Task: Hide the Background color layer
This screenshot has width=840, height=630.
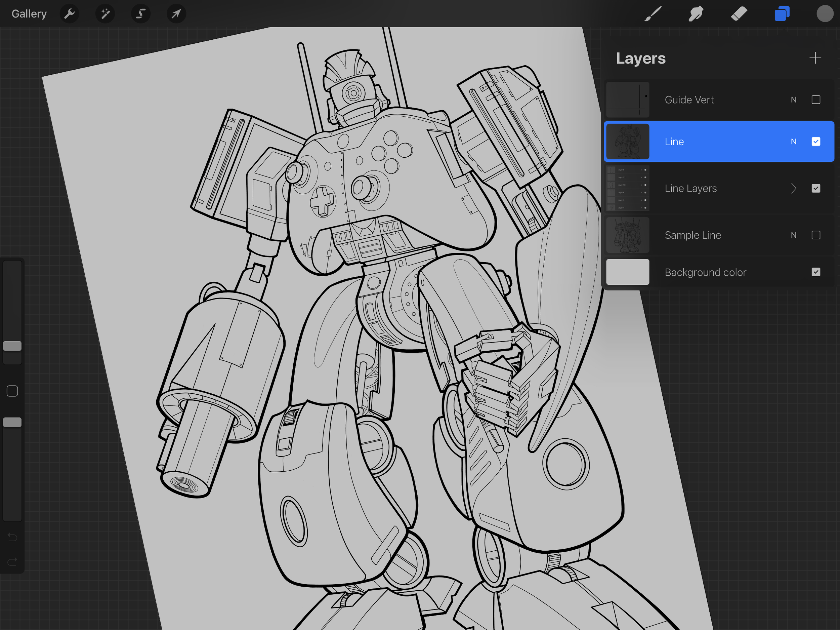Action: point(816,272)
